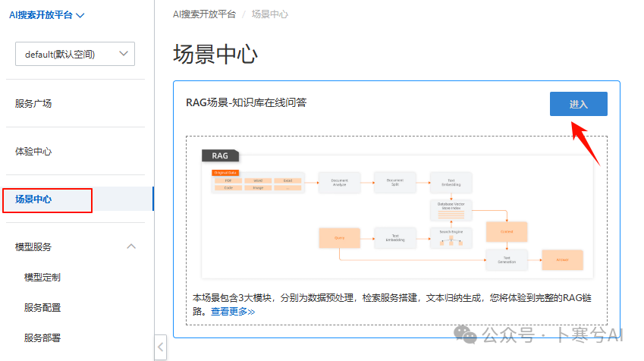Click AI搜索开放平台 in the breadcrumb
Image resolution: width=644 pixels, height=361 pixels.
tap(204, 14)
